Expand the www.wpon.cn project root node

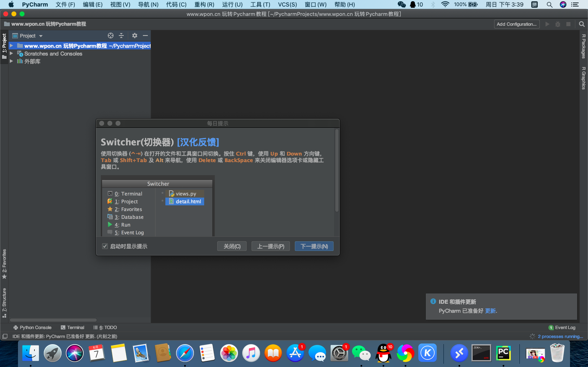11,46
